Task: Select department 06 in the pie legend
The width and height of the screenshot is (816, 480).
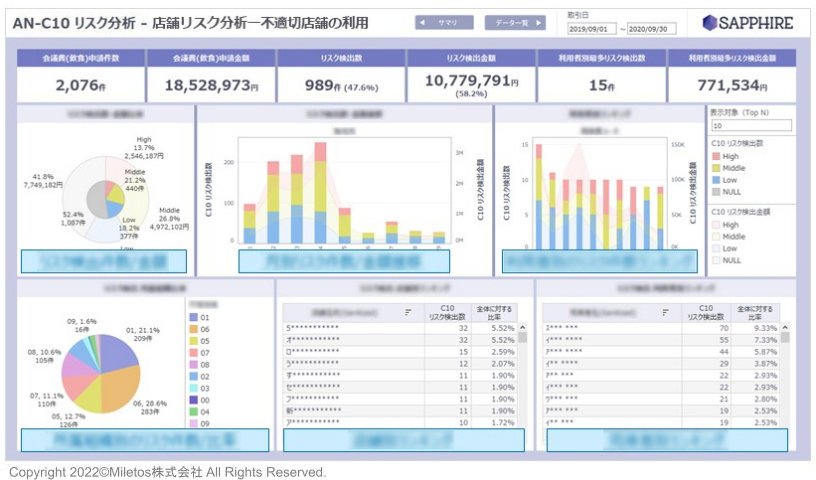Action: click(x=200, y=330)
